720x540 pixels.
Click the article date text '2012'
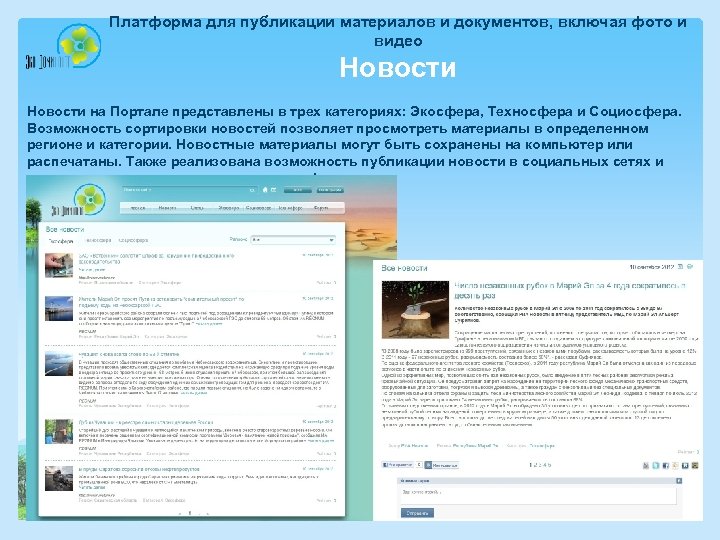(668, 267)
